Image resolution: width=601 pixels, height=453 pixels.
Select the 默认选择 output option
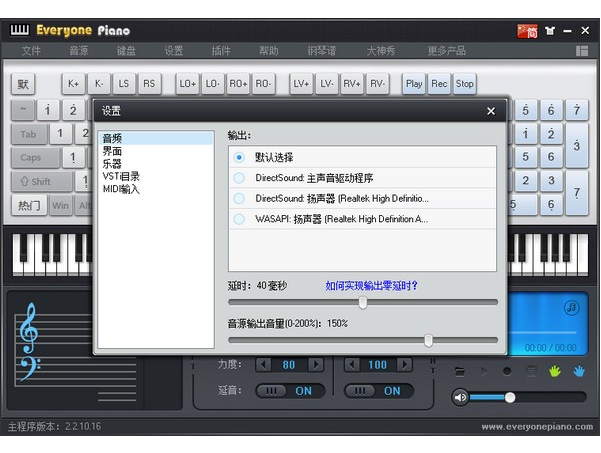pos(239,157)
